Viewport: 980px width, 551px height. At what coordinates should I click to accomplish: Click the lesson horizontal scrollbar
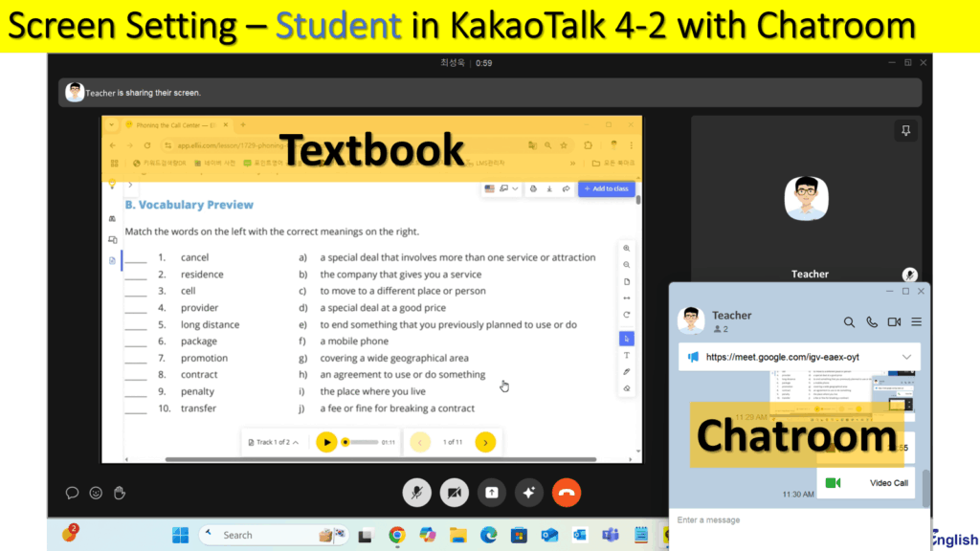381,459
